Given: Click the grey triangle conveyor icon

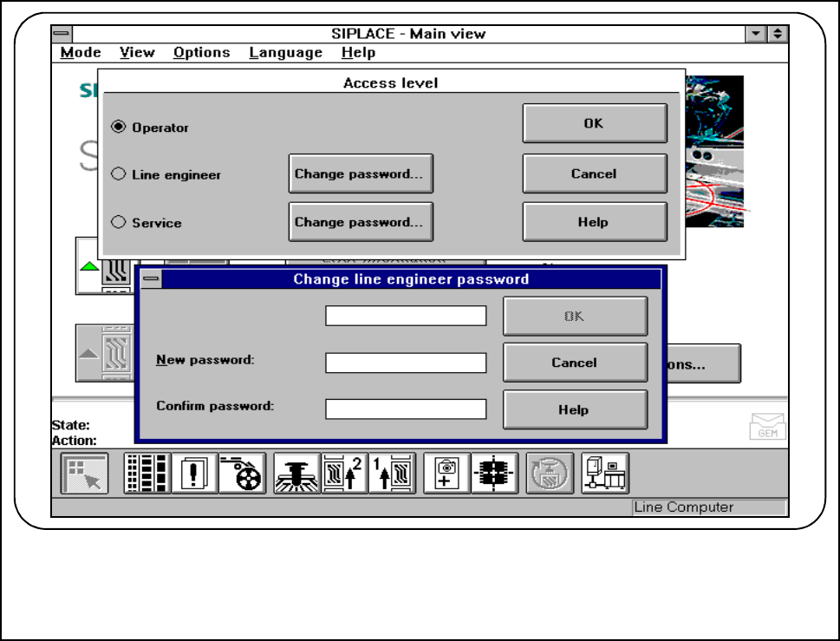Looking at the screenshot, I should 89,353.
